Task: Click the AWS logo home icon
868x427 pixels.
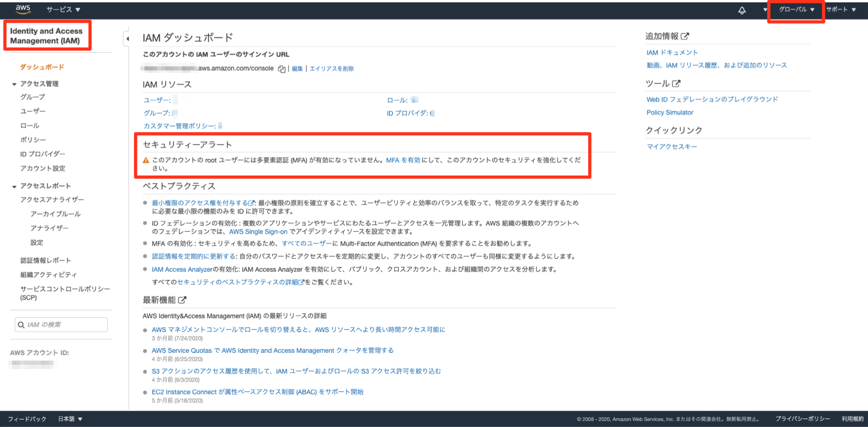Action: point(23,9)
